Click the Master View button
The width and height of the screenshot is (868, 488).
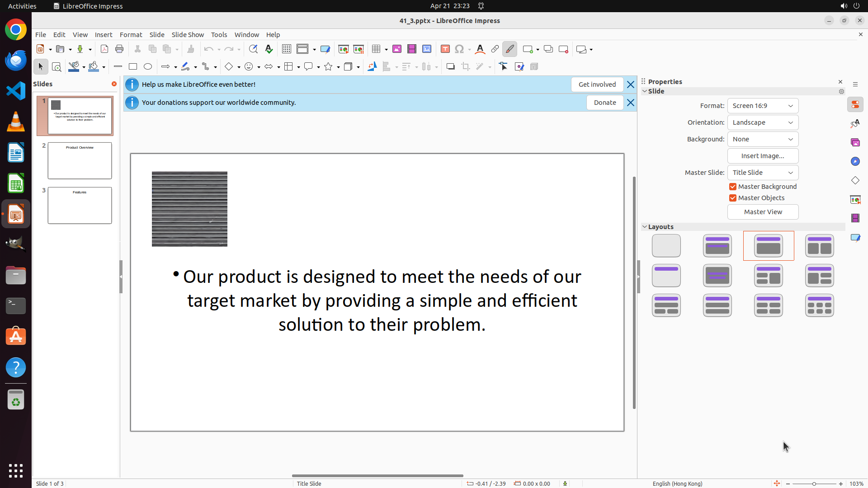click(x=763, y=212)
